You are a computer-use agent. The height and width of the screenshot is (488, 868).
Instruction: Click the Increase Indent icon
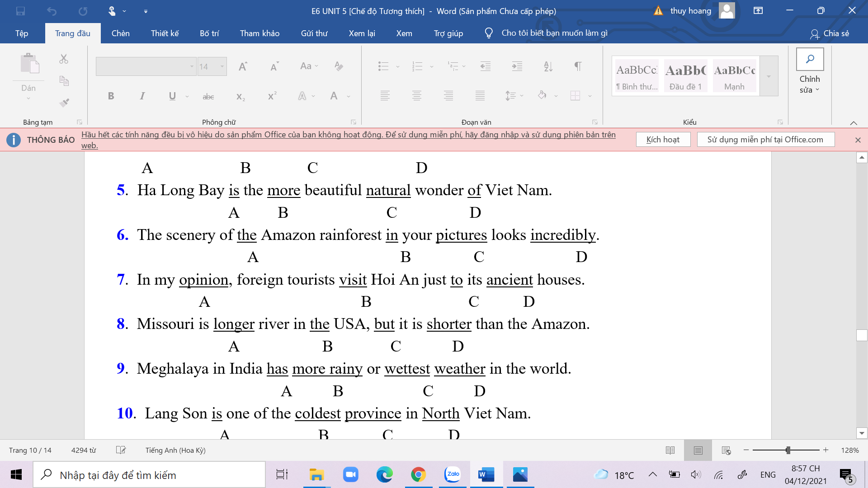click(x=517, y=66)
